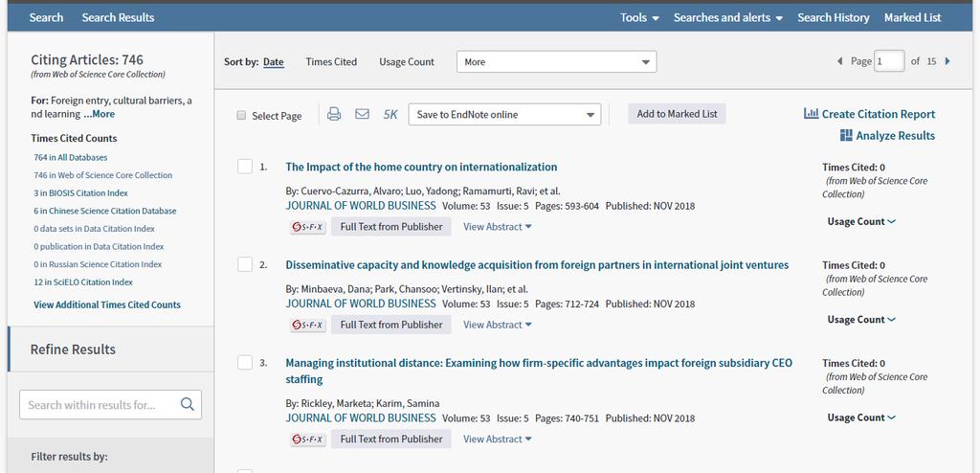The width and height of the screenshot is (980, 473).
Task: Click JOURNAL OF WORLD BUSINESS link in result 1
Action: [361, 206]
